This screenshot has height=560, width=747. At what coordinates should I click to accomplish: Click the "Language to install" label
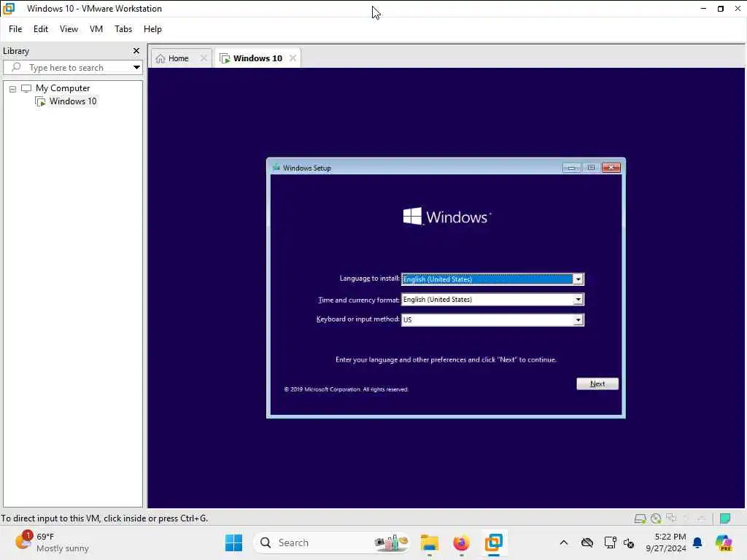click(x=369, y=278)
